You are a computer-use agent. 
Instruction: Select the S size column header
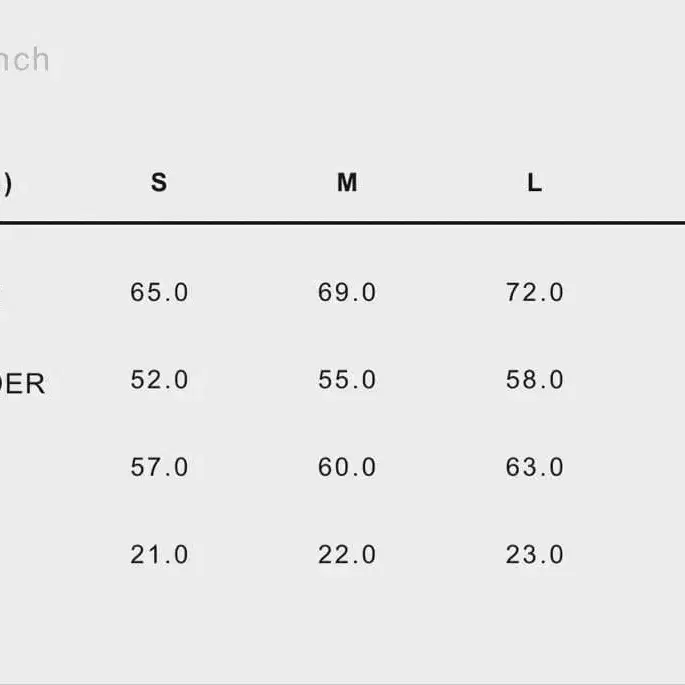point(159,183)
